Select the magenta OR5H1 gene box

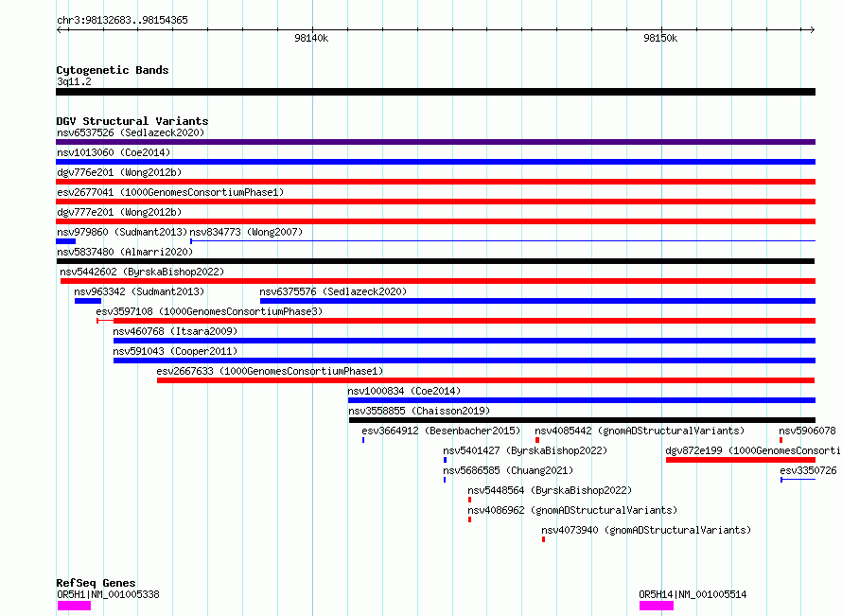[74, 606]
